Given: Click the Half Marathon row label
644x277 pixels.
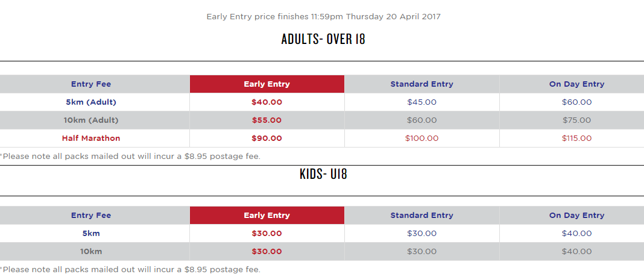Looking at the screenshot, I should point(91,138).
